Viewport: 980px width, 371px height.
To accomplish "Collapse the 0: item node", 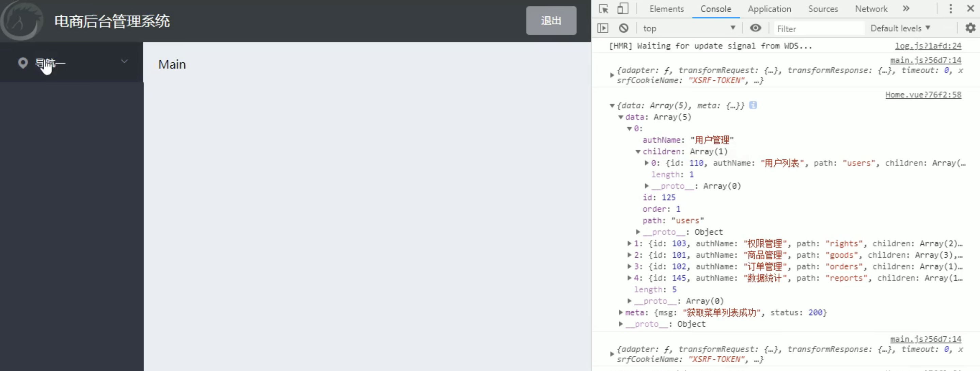I will click(630, 128).
